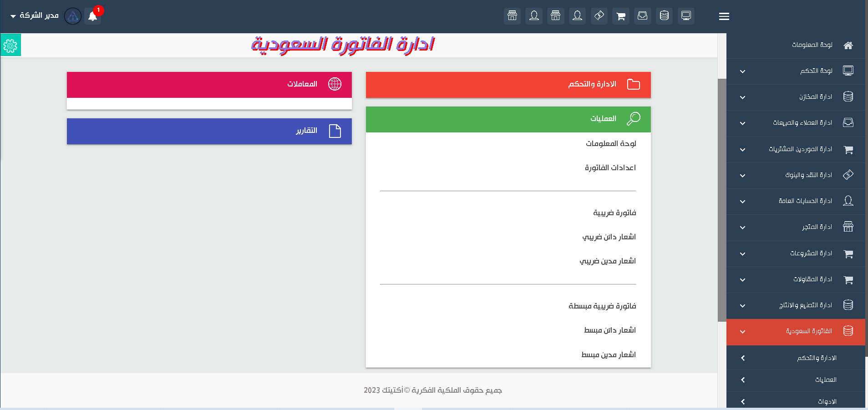Click the store icon at top toolbar's far left
The height and width of the screenshot is (410, 868).
coord(512,16)
